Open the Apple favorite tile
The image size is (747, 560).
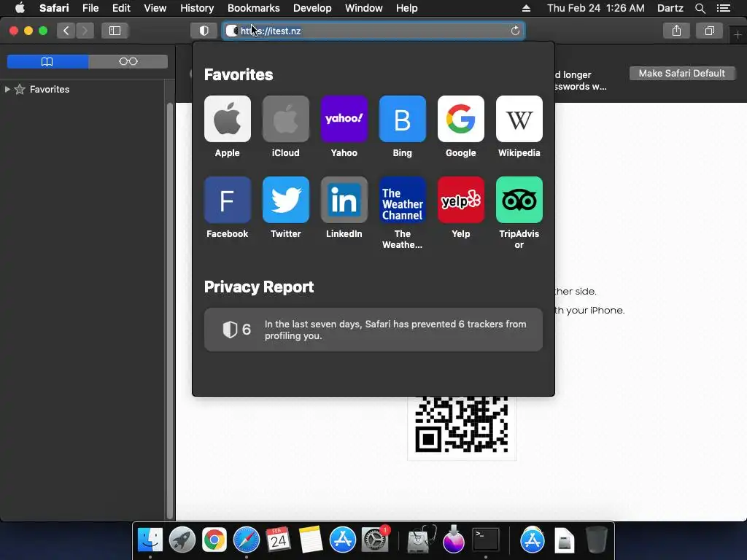coord(228,119)
